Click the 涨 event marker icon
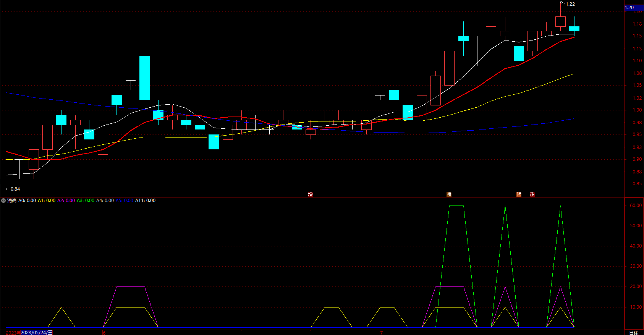The width and height of the screenshot is (644, 335). point(532,194)
